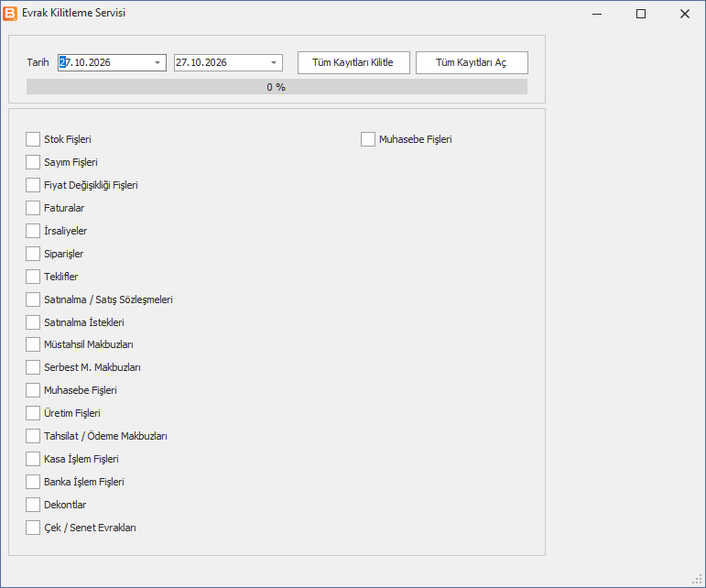Check Muhasebe Fişleri in the right column
This screenshot has width=706, height=588.
[368, 139]
